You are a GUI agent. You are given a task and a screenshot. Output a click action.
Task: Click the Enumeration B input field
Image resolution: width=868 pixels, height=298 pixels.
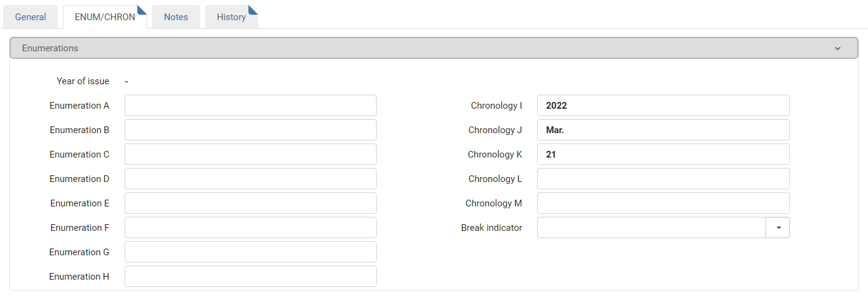tap(250, 130)
